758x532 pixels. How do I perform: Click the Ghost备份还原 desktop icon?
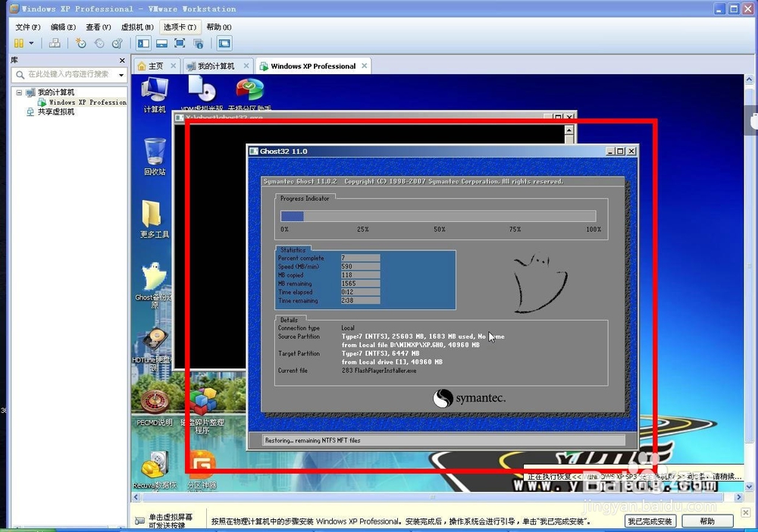point(154,285)
